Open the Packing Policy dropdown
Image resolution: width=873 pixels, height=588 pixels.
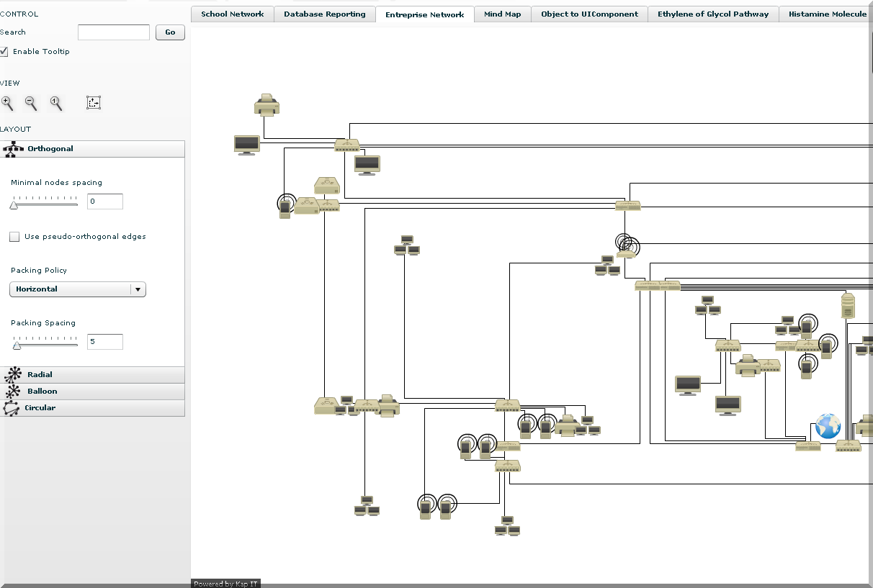[x=78, y=289]
